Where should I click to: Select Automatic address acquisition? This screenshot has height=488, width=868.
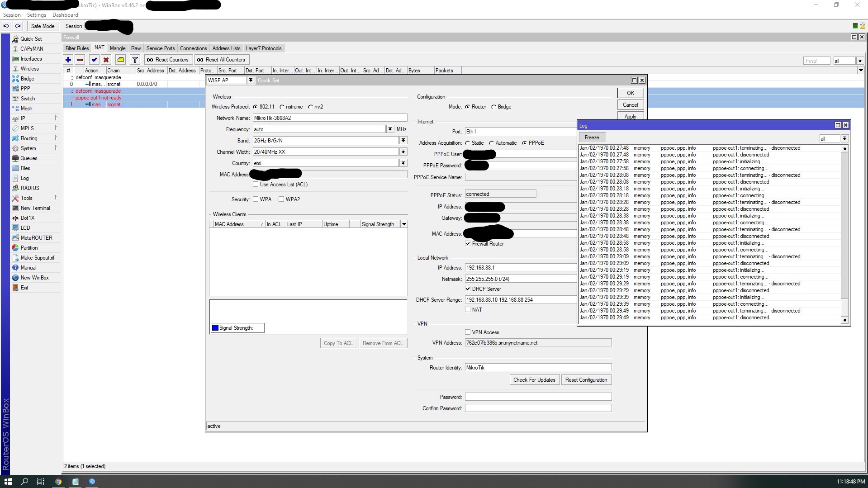tap(491, 143)
